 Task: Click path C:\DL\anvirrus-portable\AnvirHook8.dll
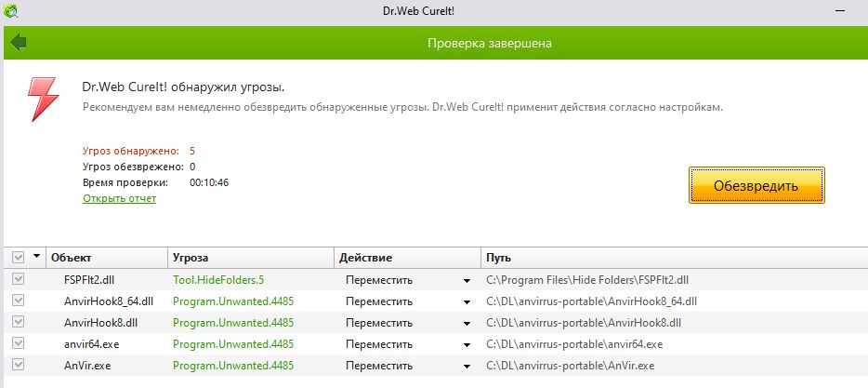(x=584, y=323)
